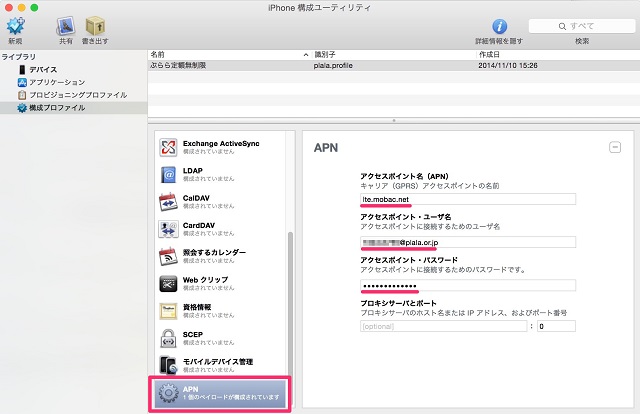Click the APN gear icon
640x414 pixels.
pyautogui.click(x=168, y=393)
